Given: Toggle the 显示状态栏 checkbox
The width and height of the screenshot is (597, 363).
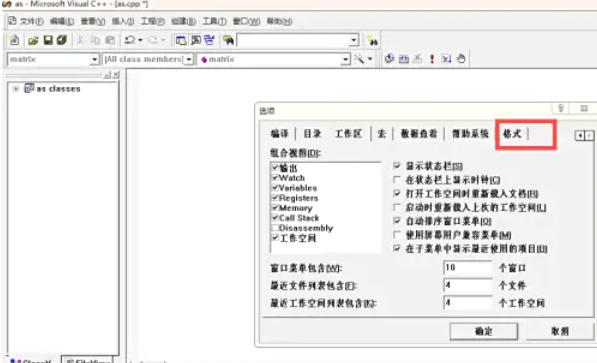Looking at the screenshot, I should point(397,166).
